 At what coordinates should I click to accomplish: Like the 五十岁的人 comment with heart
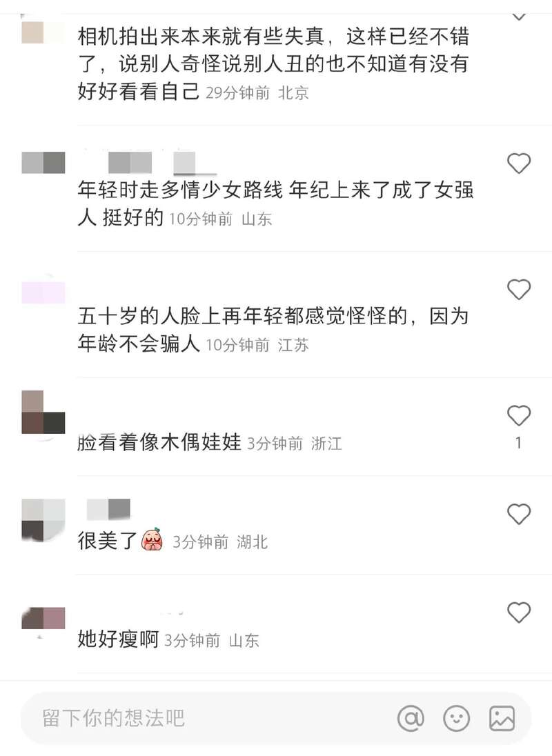[519, 289]
